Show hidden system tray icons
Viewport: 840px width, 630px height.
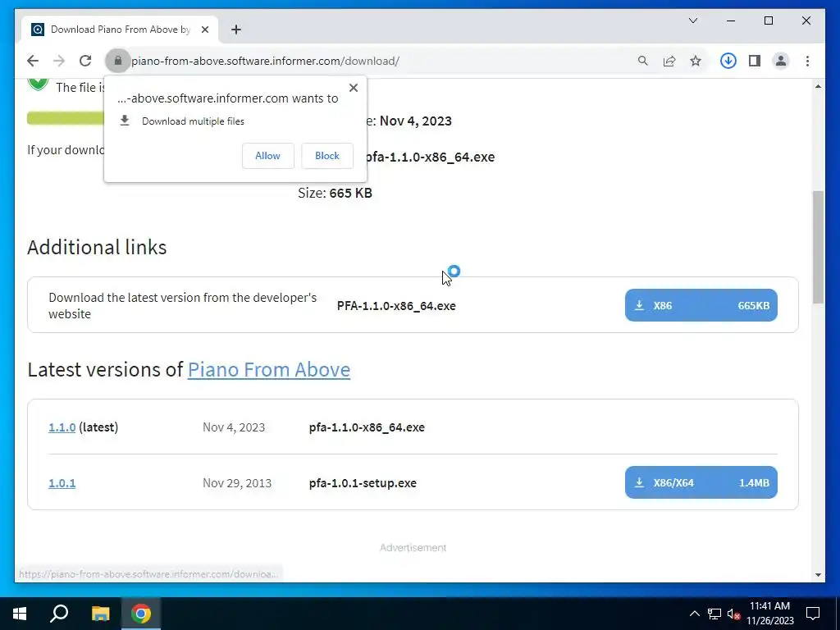694,614
